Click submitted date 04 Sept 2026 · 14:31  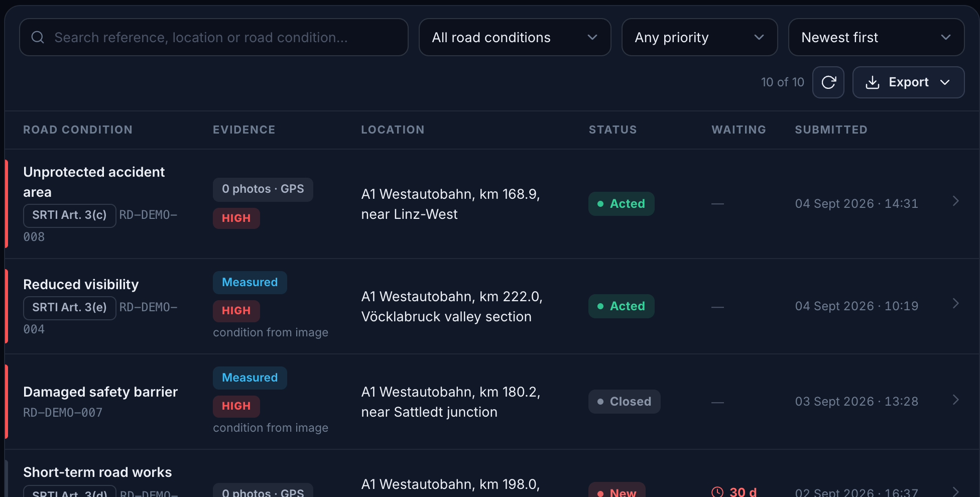tap(856, 204)
